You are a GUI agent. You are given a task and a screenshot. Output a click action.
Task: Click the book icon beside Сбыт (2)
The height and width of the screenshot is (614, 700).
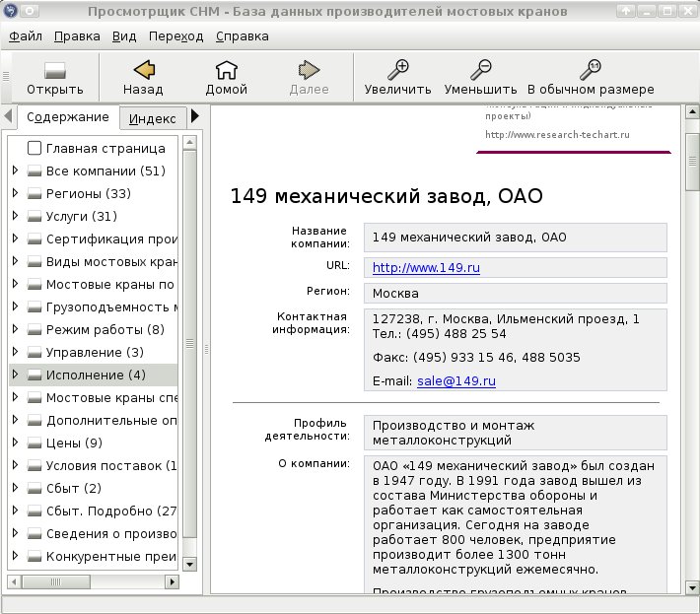coord(35,489)
